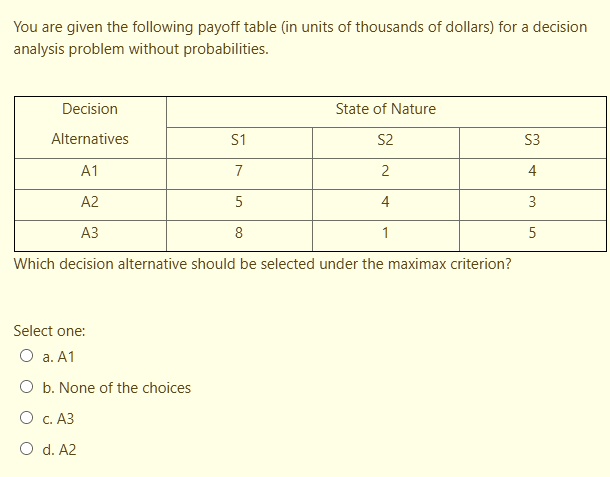Click the A2 row label in table
Viewport: 610px width, 477px height.
[89, 202]
